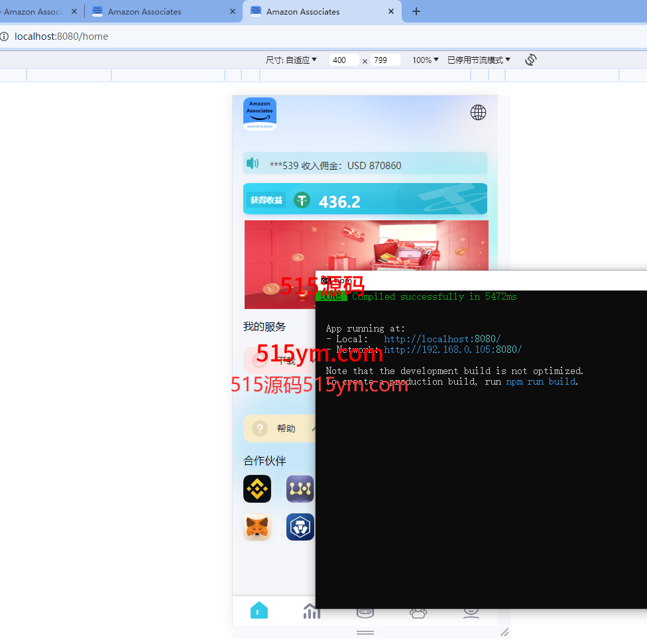Screen dimensions: 647x644
Task: Click the site info icon beside the URL
Action: [x=5, y=36]
